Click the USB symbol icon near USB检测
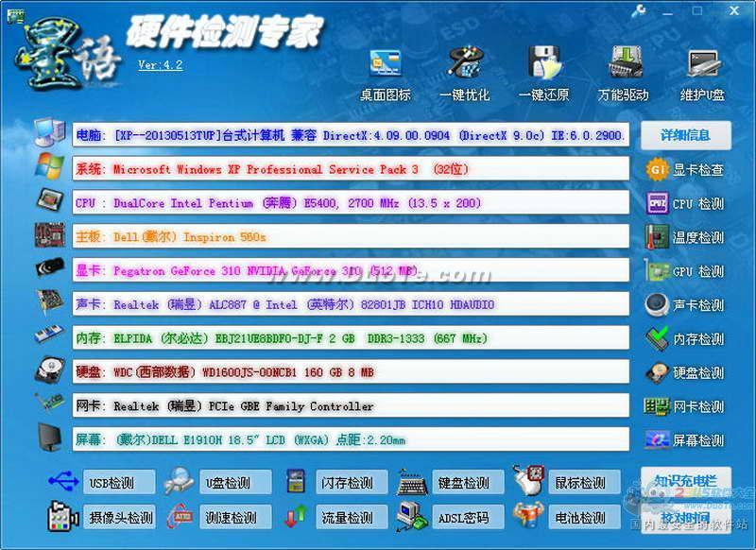Viewport: 756px width, 550px height. [x=63, y=481]
